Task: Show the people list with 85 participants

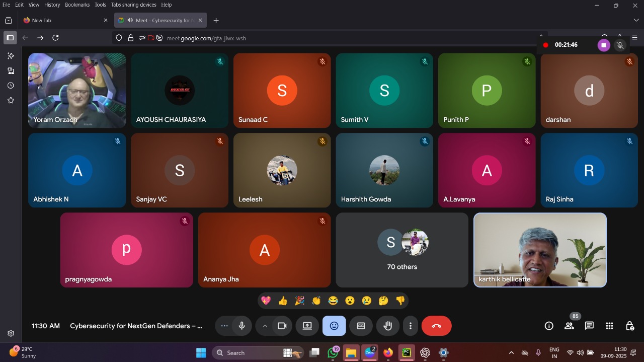Action: pos(569,326)
